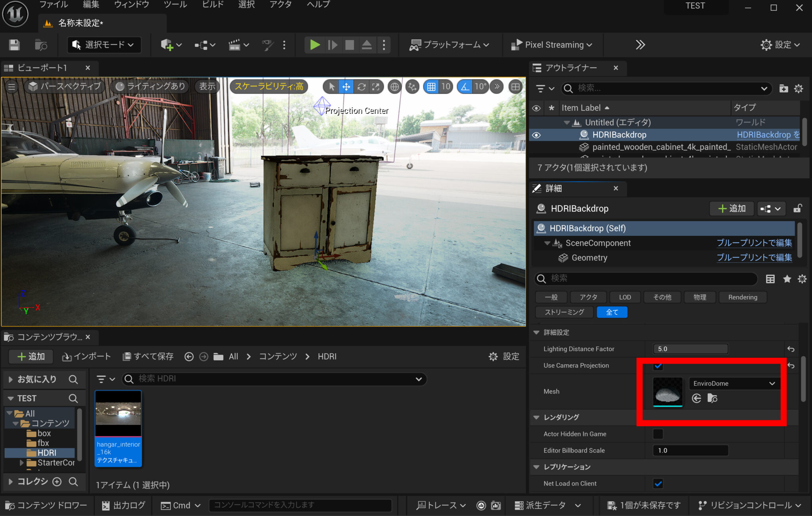Disable Use Camera Projection checkbox
The height and width of the screenshot is (516, 812).
(658, 366)
